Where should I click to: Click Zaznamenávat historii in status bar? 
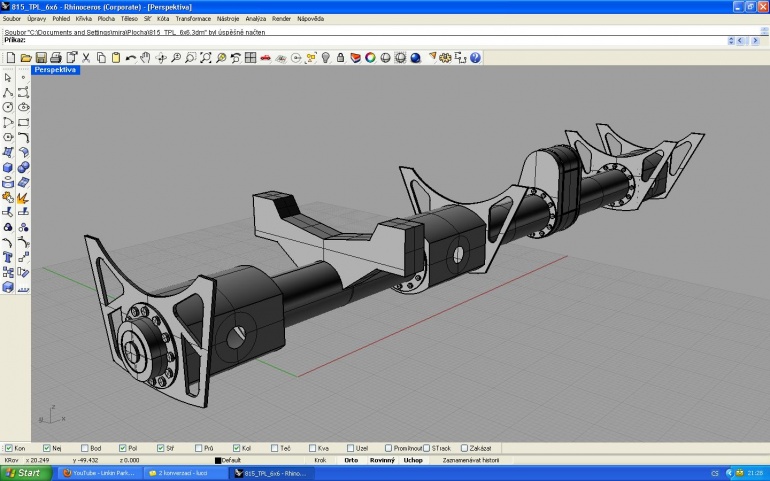(470, 460)
